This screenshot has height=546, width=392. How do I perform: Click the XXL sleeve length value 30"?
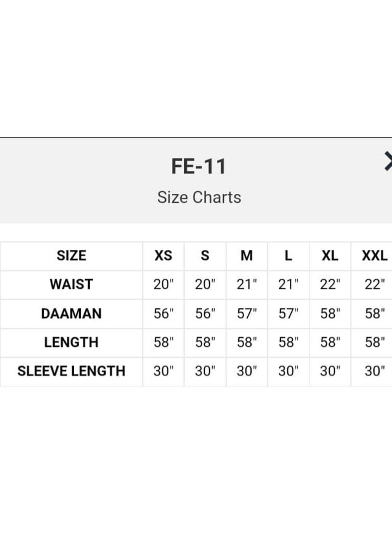[x=374, y=371]
